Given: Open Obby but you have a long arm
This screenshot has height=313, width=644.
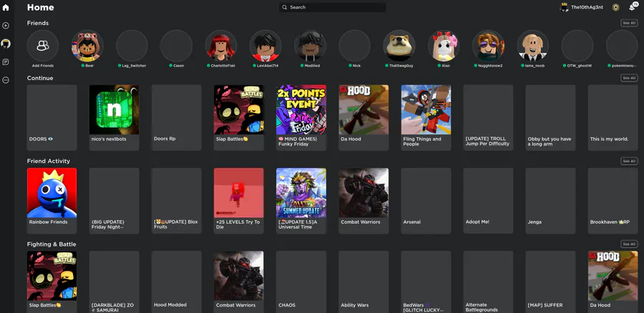Looking at the screenshot, I should point(550,118).
